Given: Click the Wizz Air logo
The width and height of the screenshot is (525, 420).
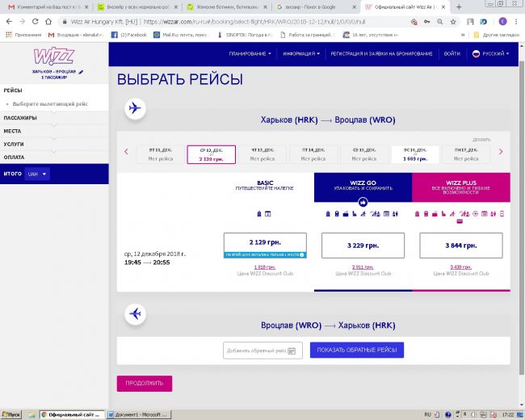Looking at the screenshot, I should point(53,57).
